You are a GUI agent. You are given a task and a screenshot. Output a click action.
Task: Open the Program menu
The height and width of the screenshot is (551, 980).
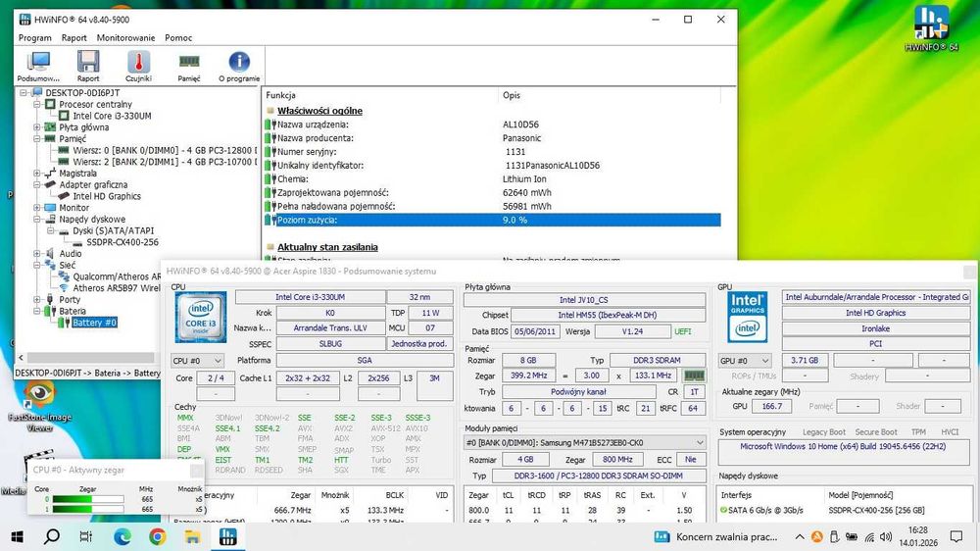pyautogui.click(x=35, y=37)
